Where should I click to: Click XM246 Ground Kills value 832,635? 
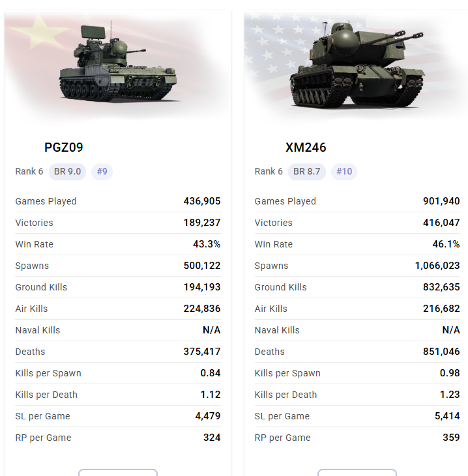(x=441, y=287)
